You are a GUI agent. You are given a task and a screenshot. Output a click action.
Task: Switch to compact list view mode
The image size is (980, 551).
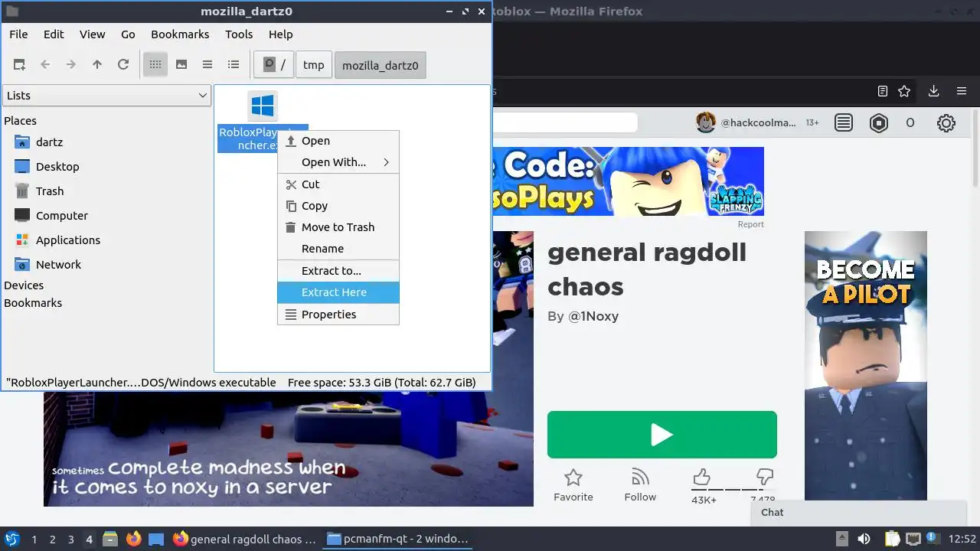[x=207, y=65]
